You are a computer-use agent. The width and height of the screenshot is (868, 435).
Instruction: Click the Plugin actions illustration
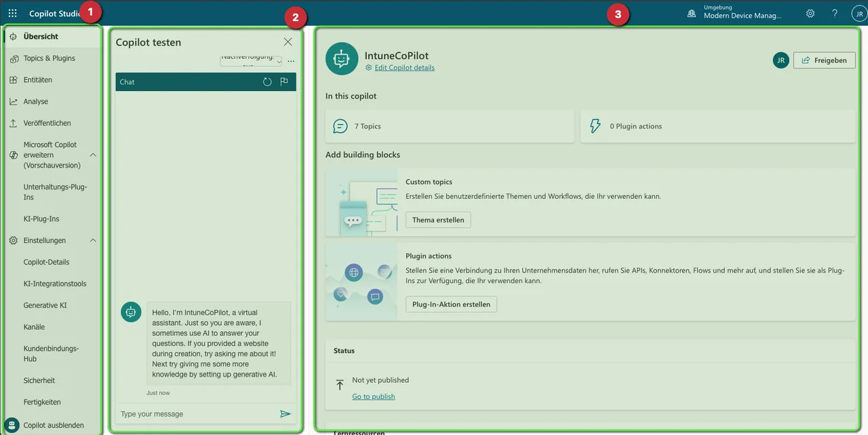(x=361, y=282)
